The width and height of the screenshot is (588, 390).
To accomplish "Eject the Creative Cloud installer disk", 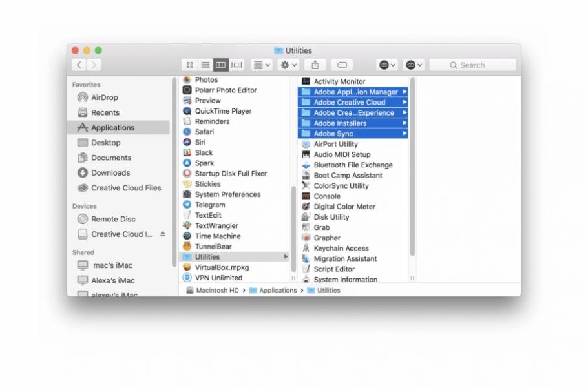I will pos(163,234).
